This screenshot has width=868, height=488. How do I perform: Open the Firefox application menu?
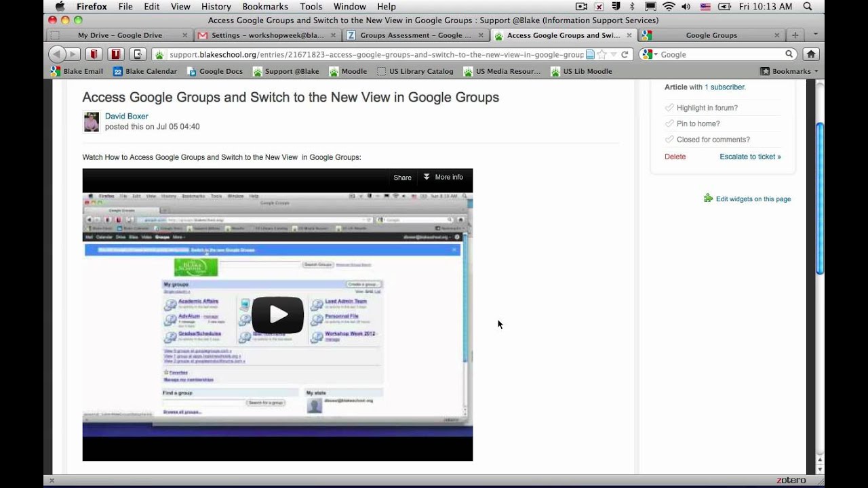(x=92, y=7)
